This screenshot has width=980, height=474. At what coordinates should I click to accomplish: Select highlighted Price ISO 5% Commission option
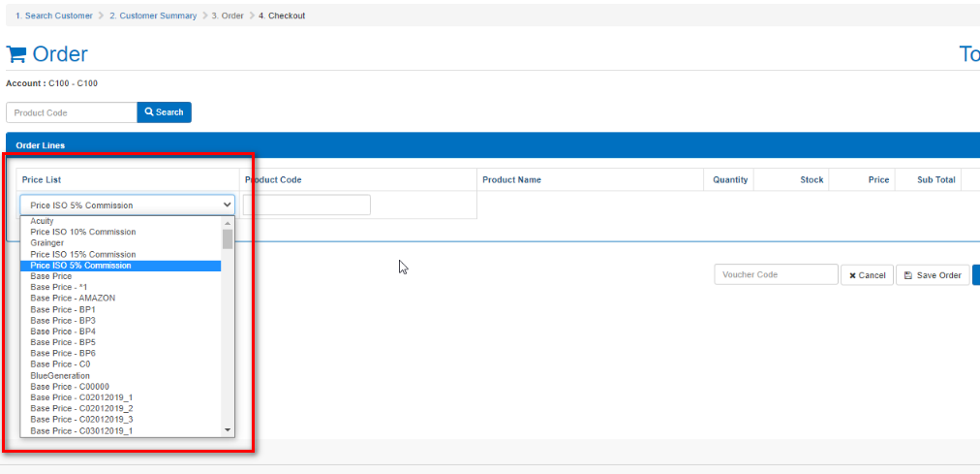point(121,266)
